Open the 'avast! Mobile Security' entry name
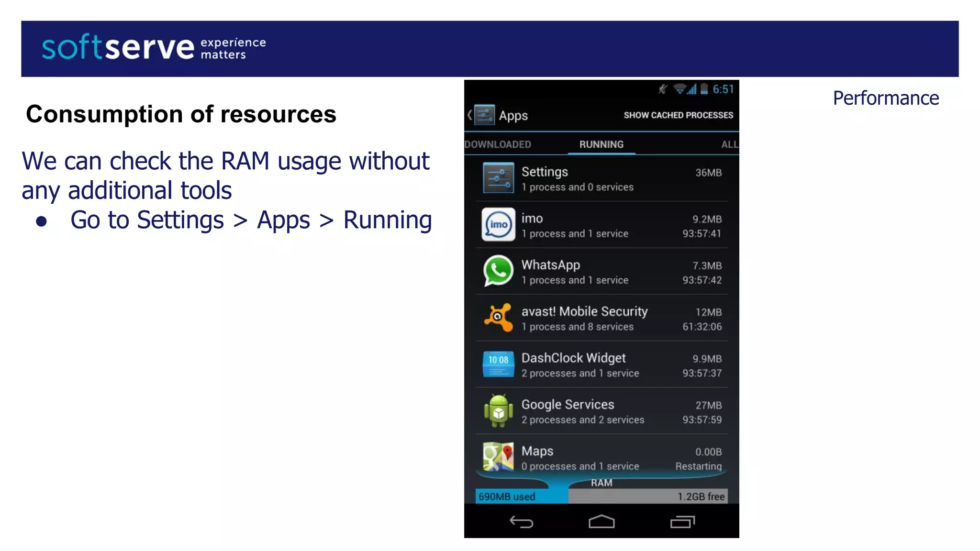 point(584,311)
